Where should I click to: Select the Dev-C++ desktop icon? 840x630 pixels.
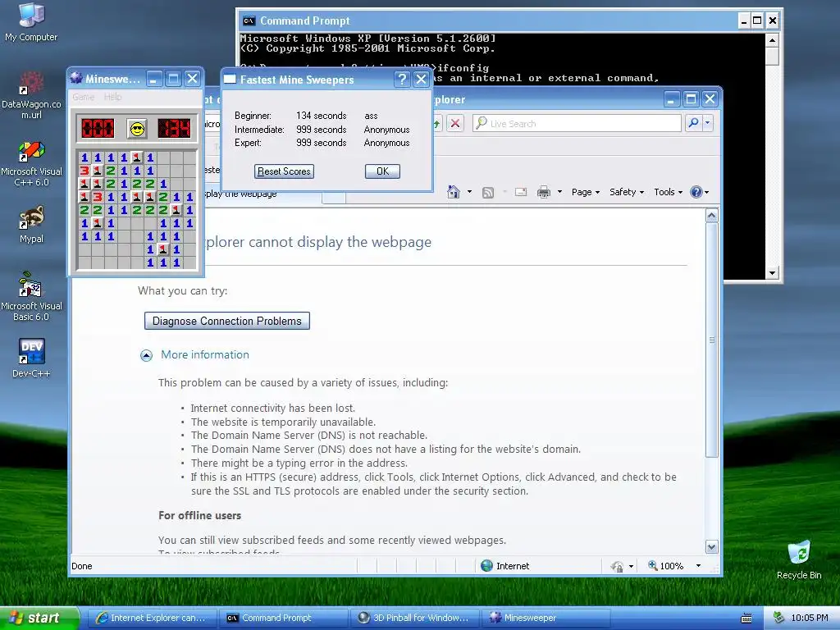pyautogui.click(x=31, y=358)
